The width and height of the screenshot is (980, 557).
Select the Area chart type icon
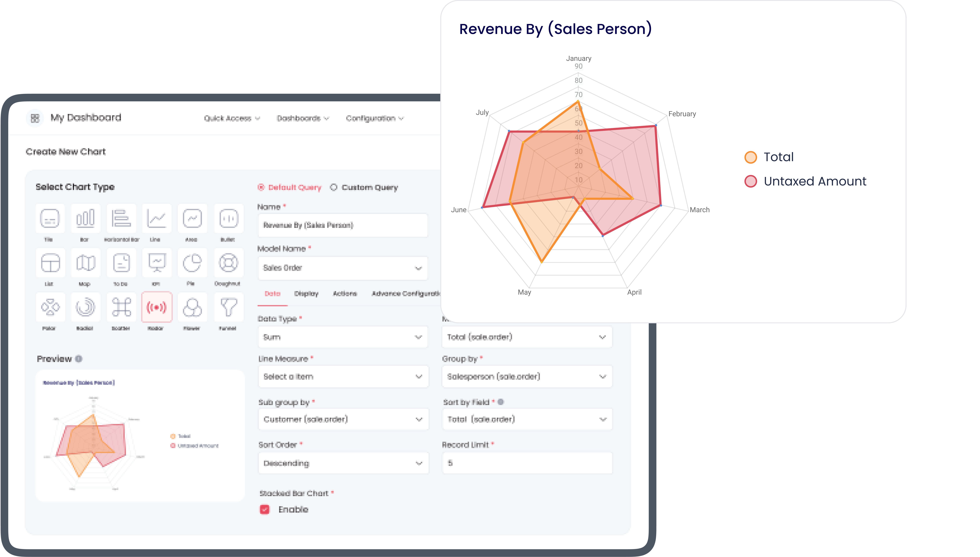pyautogui.click(x=192, y=218)
